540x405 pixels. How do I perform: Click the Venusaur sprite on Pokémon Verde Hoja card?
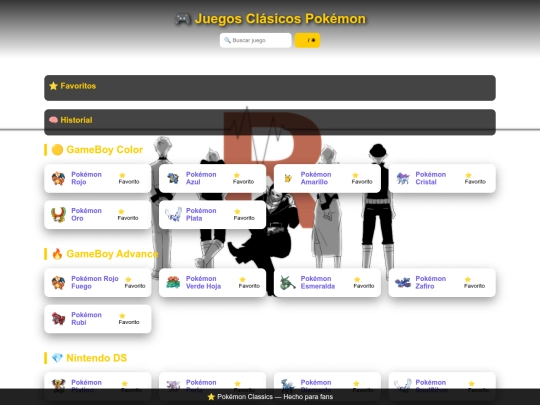click(x=173, y=282)
